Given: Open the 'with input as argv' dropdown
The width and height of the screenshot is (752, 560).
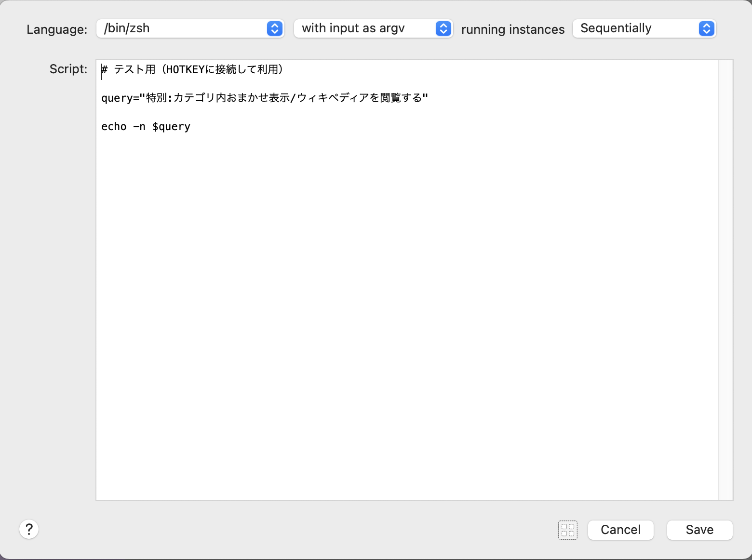Looking at the screenshot, I should tap(373, 28).
